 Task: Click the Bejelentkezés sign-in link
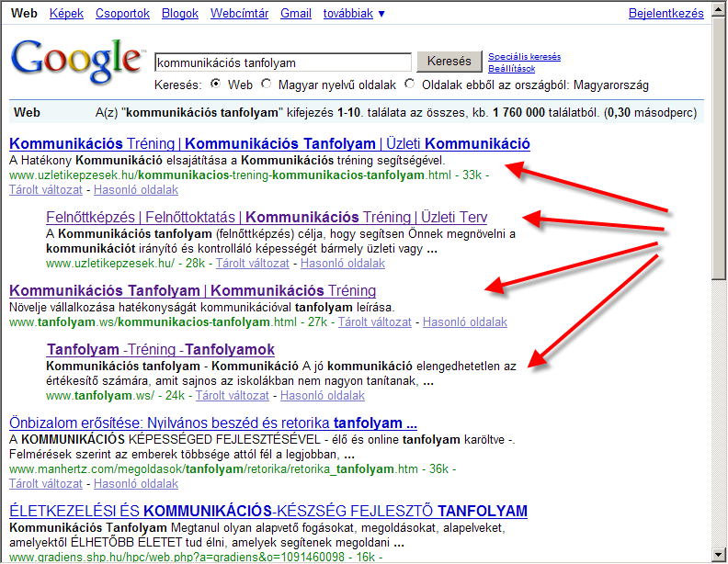click(665, 14)
